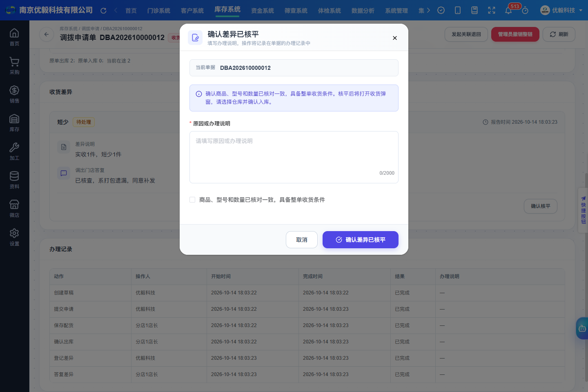
Task: Click the 确认差异已核平 submit button
Action: pyautogui.click(x=361, y=240)
